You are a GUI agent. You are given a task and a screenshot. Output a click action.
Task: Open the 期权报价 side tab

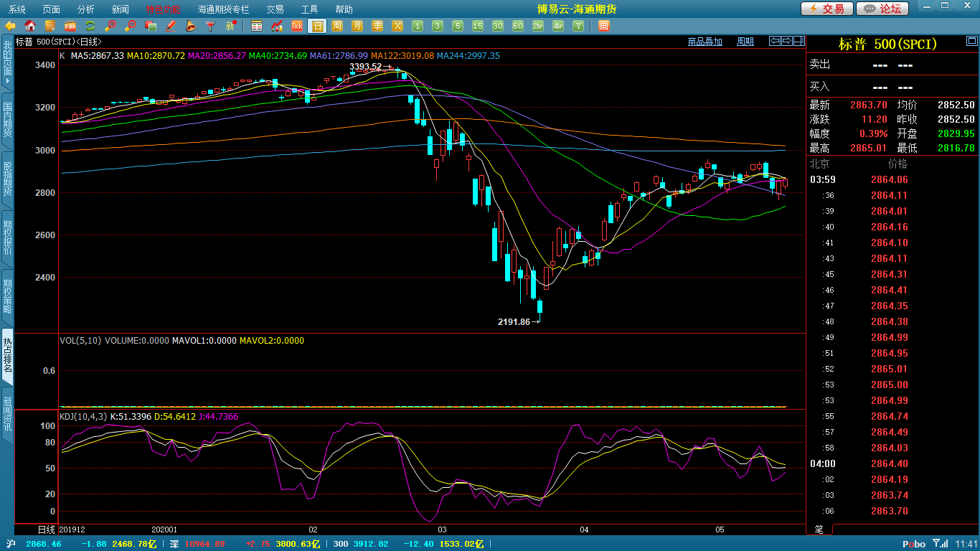point(7,237)
